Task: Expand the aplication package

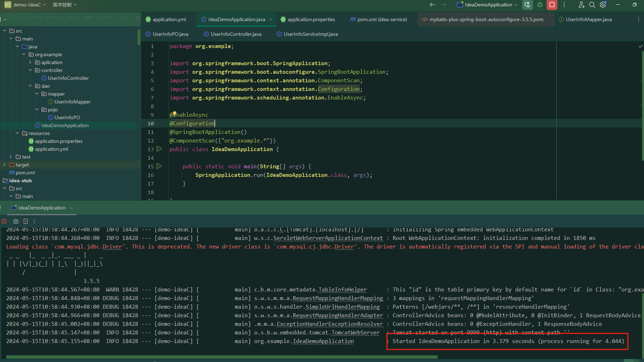Action: (x=30, y=62)
